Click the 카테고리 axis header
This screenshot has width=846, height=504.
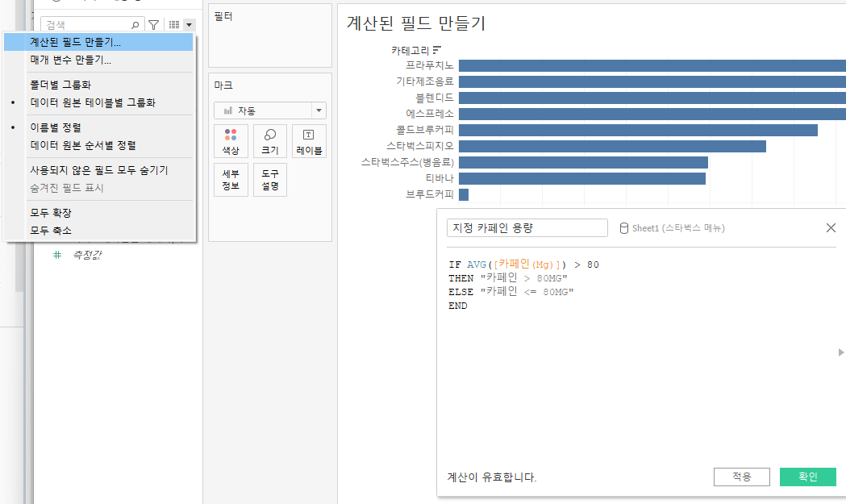click(410, 51)
